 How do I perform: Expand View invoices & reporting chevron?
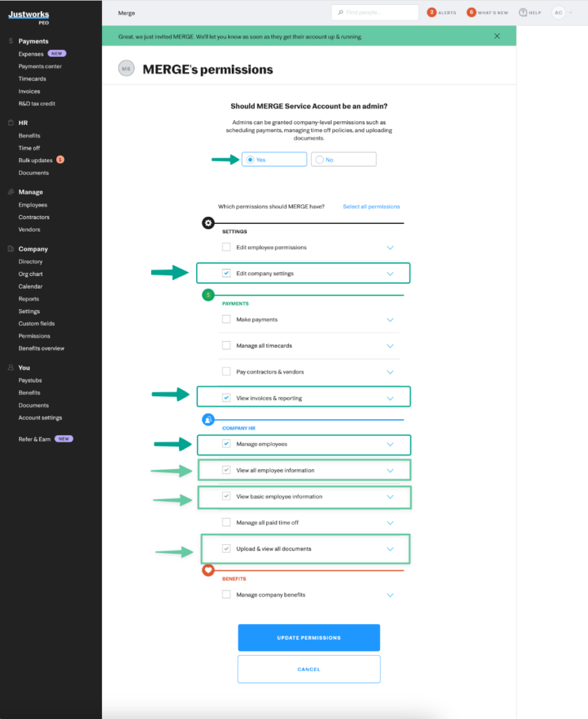[x=390, y=399]
